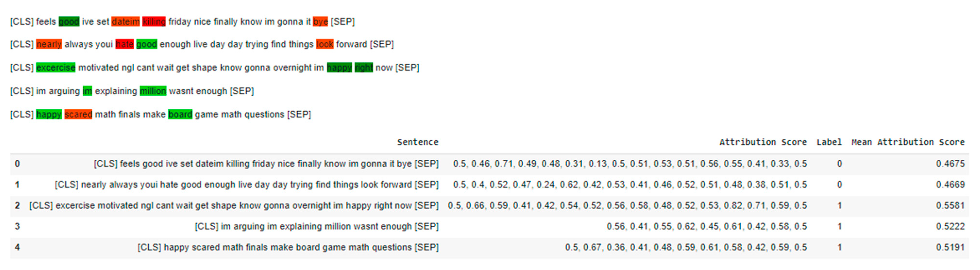This screenshot has width=980, height=270.
Task: Click the mean score value 0.4669
Action: click(950, 185)
